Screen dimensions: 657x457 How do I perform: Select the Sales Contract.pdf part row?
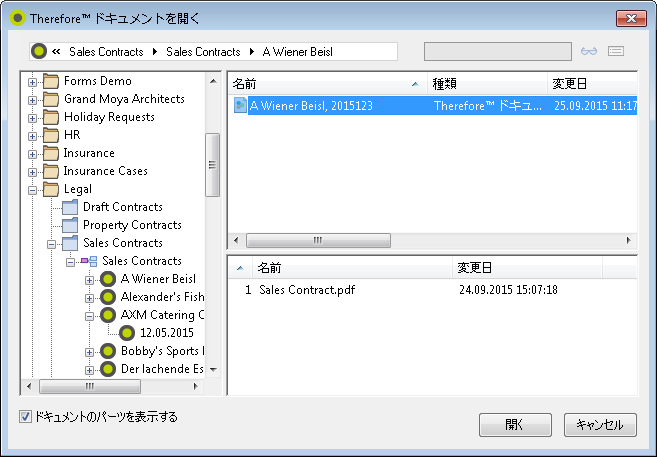(x=432, y=289)
